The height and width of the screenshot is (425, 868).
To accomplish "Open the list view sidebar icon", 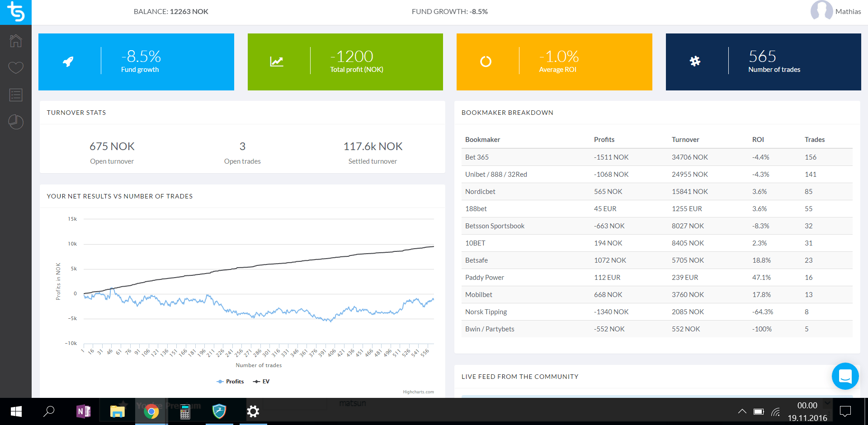I will (x=16, y=95).
